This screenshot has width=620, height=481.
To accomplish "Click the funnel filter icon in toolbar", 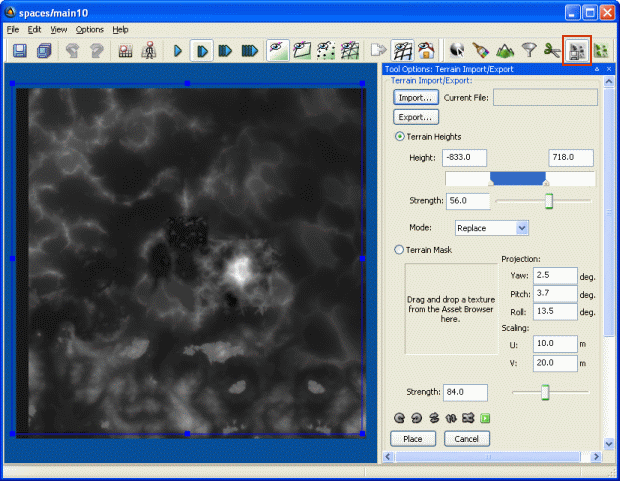I will coord(530,50).
